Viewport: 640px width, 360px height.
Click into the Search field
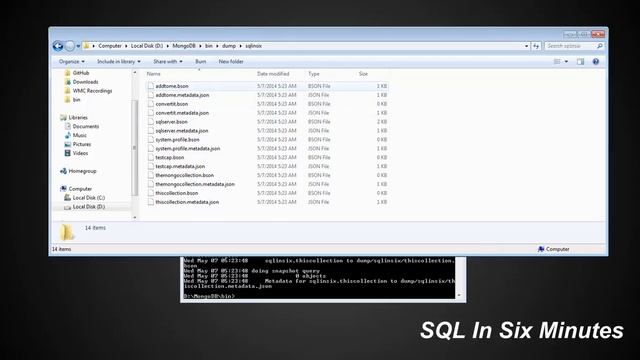coord(570,46)
